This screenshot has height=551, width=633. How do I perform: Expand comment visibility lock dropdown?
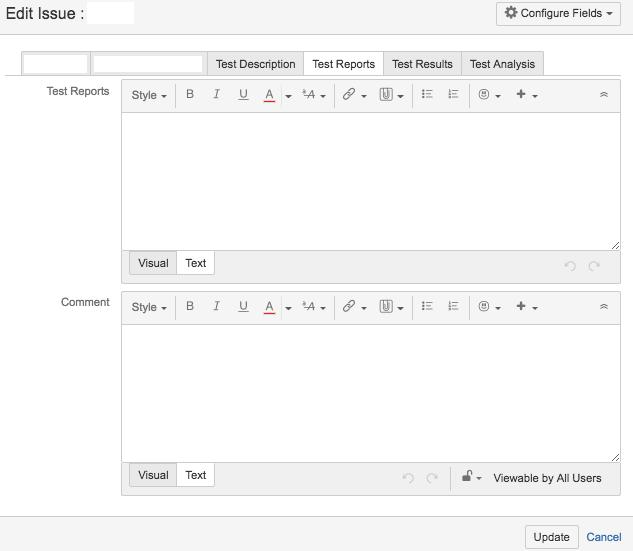pos(472,478)
